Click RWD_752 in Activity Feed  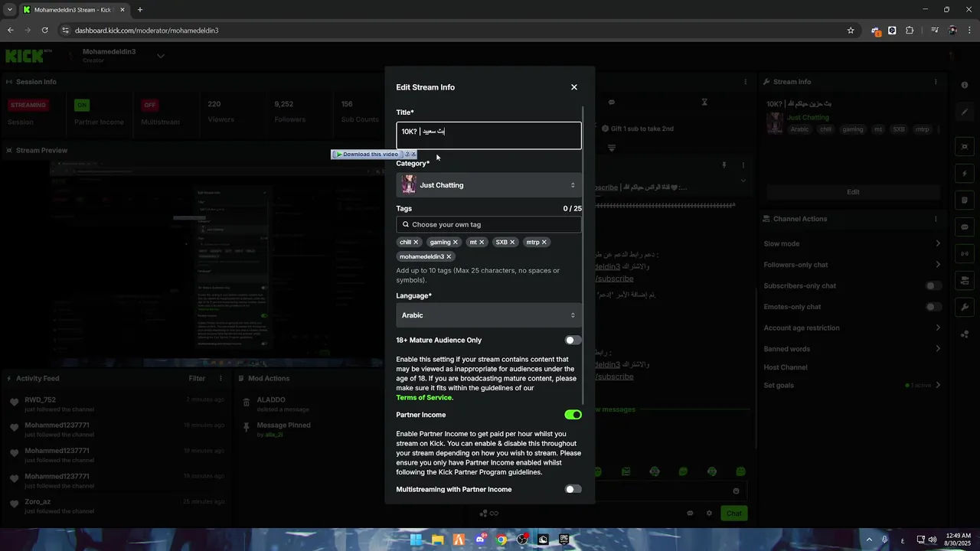[x=40, y=399]
